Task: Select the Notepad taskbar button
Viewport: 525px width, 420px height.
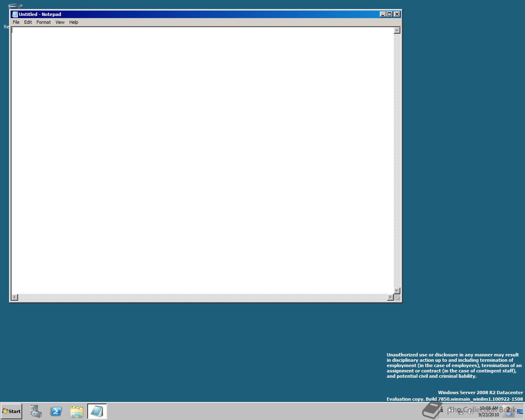Action: pyautogui.click(x=97, y=411)
